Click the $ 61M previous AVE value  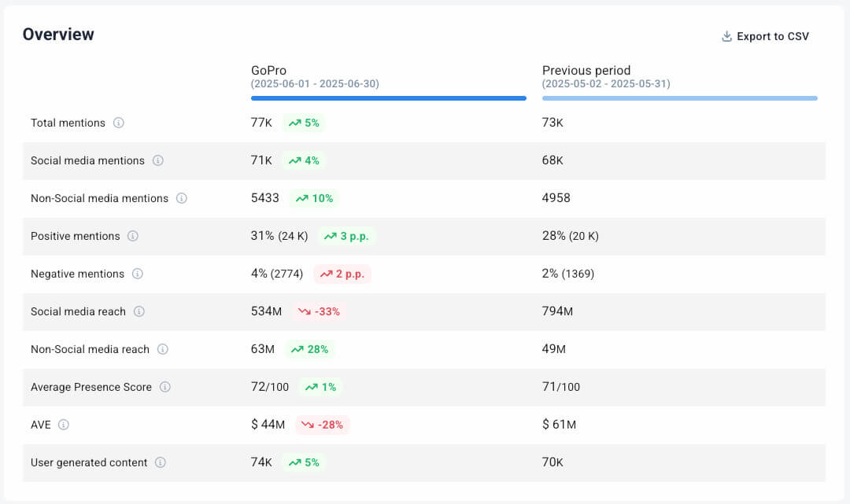(559, 425)
